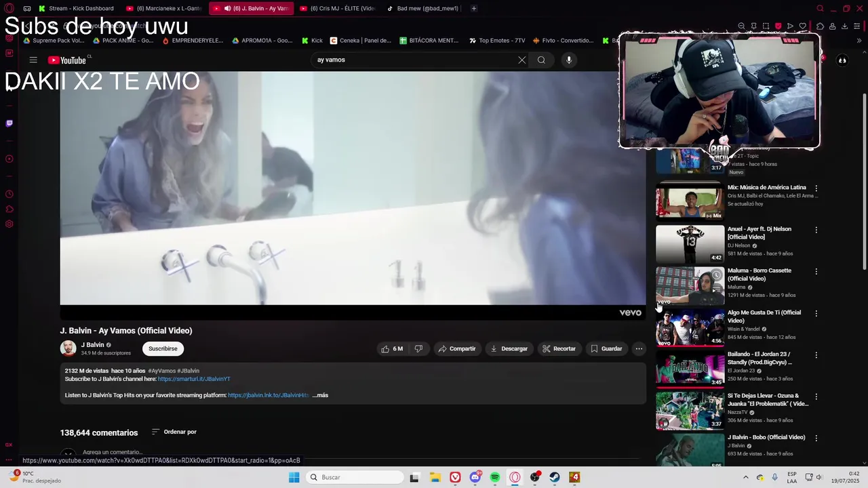Open the 'J Balvin - Bobo' video title
This screenshot has height=488, width=868.
click(x=766, y=437)
